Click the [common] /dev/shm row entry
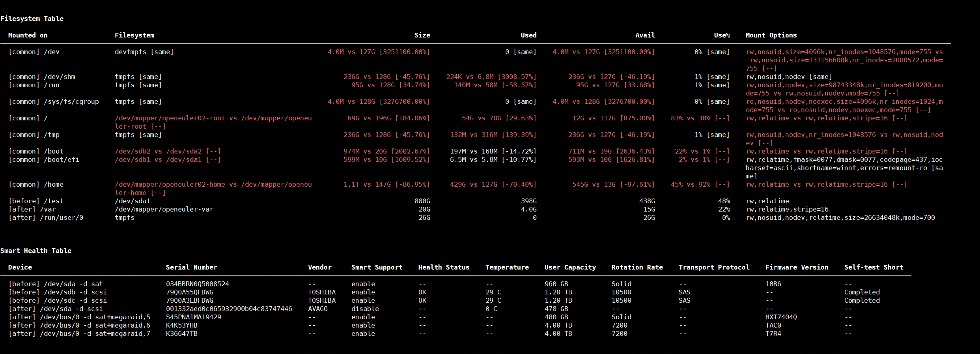 click(42, 77)
